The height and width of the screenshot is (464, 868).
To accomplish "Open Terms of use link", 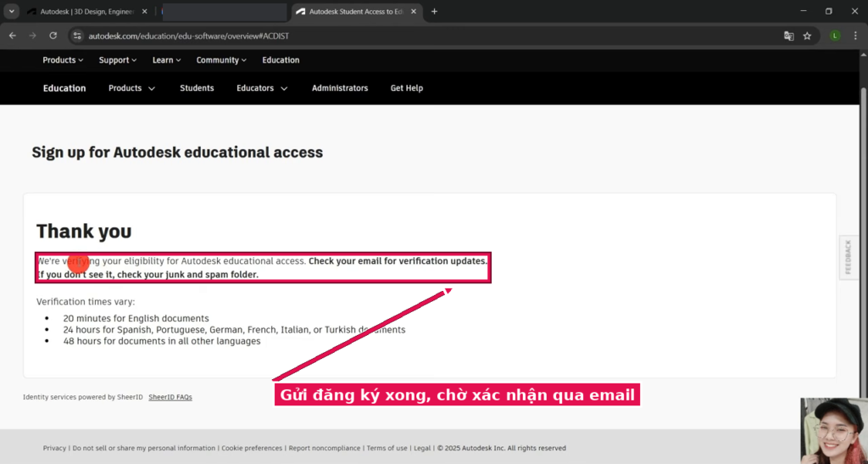I will click(x=387, y=448).
